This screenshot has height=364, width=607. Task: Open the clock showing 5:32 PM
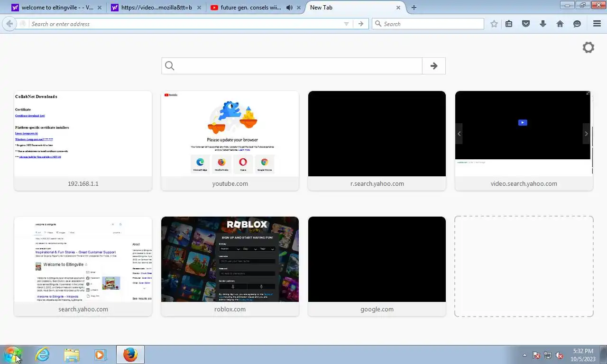[x=583, y=355]
